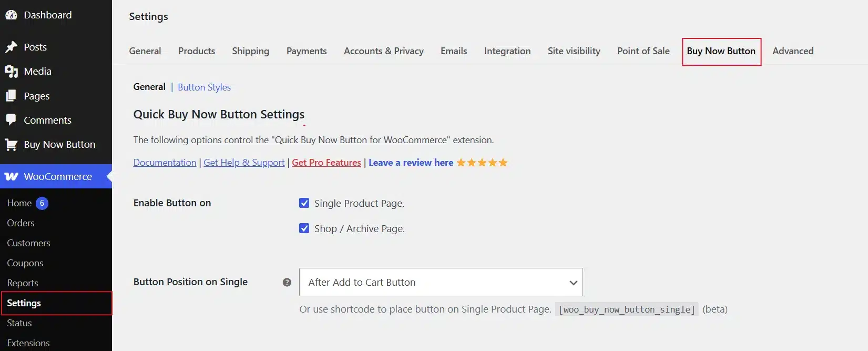
Task: Click the Leave a review here link
Action: point(411,163)
